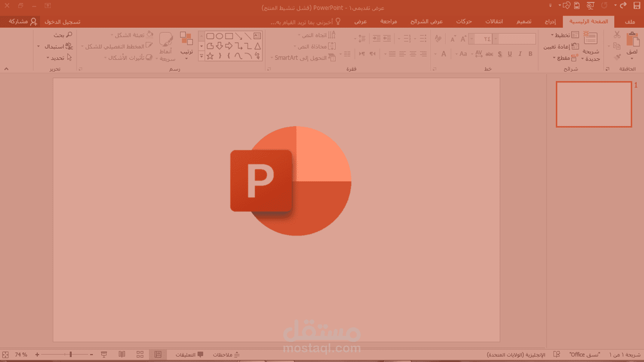Toggle Italic formatting (I)
The width and height of the screenshot is (644, 362).
[x=520, y=54]
